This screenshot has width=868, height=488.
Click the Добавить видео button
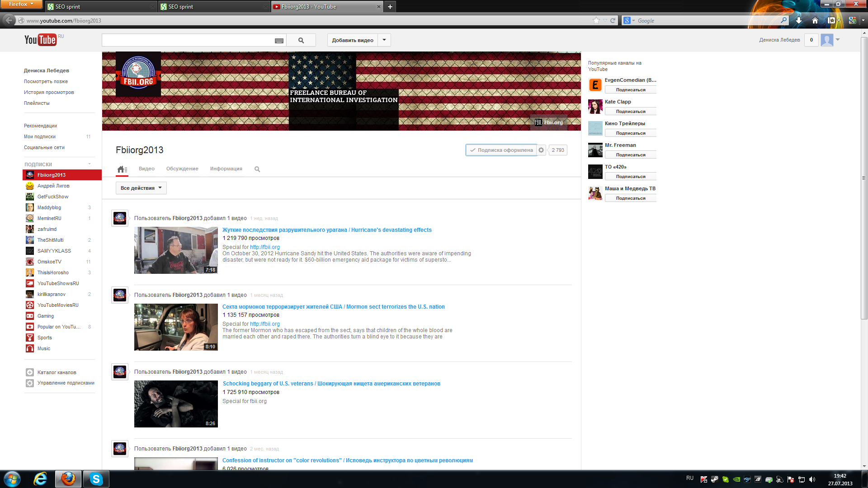tap(353, 40)
